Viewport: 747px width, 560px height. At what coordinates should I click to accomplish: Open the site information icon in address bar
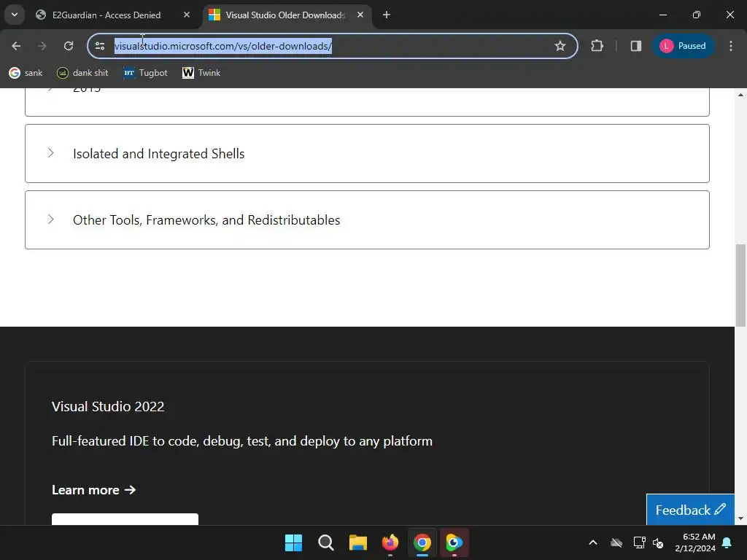tap(100, 46)
